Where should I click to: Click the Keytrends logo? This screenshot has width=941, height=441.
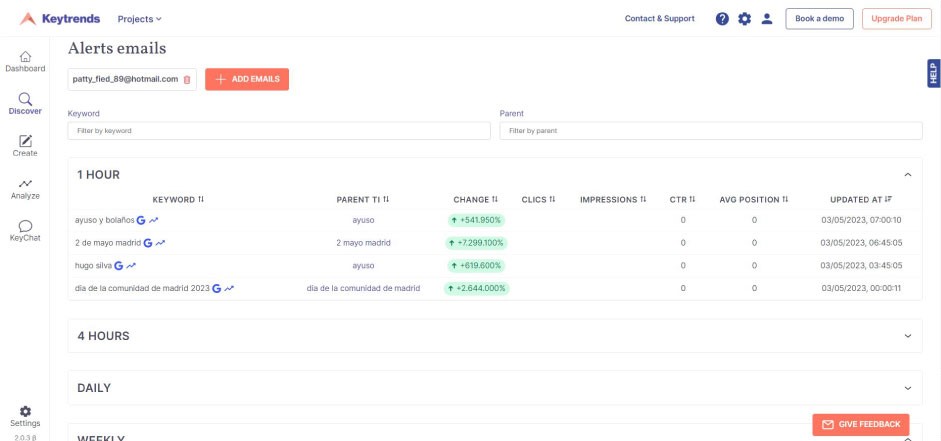point(60,19)
